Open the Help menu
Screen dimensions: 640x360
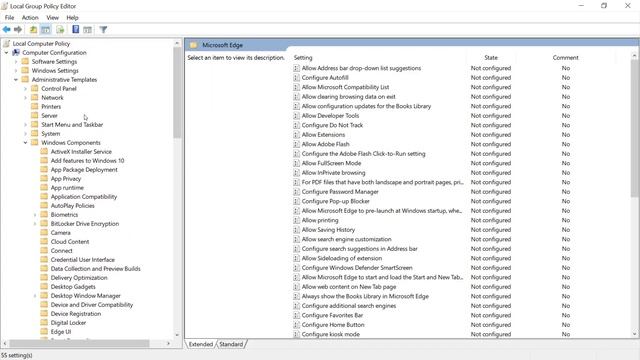click(x=72, y=18)
